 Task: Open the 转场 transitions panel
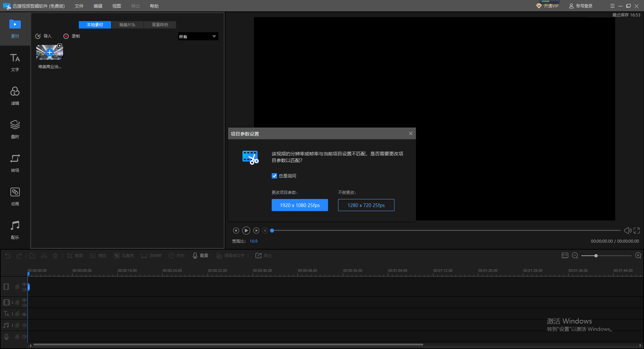pyautogui.click(x=15, y=163)
